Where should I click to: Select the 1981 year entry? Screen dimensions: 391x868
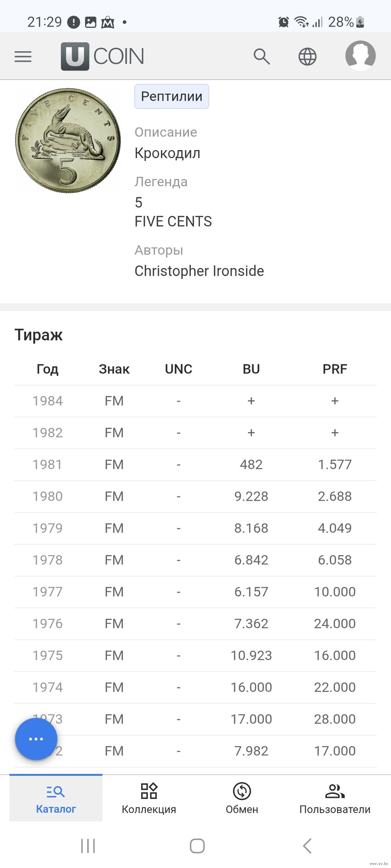point(48,464)
